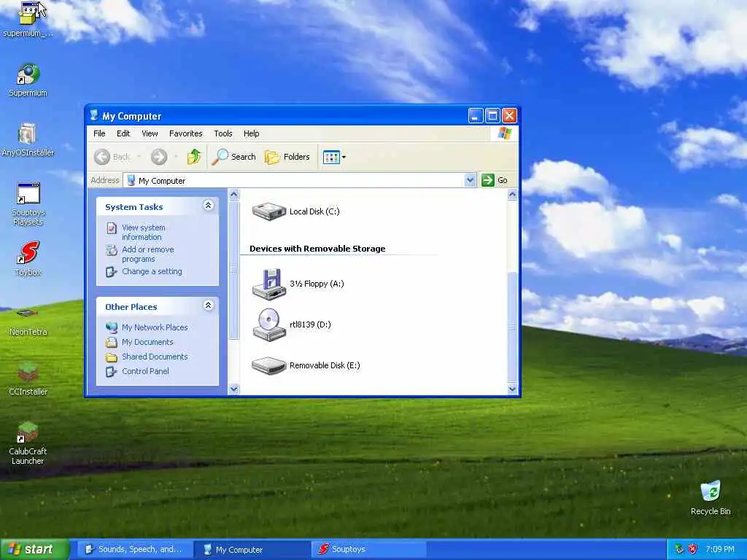Click the Go button
The width and height of the screenshot is (747, 560).
(495, 180)
